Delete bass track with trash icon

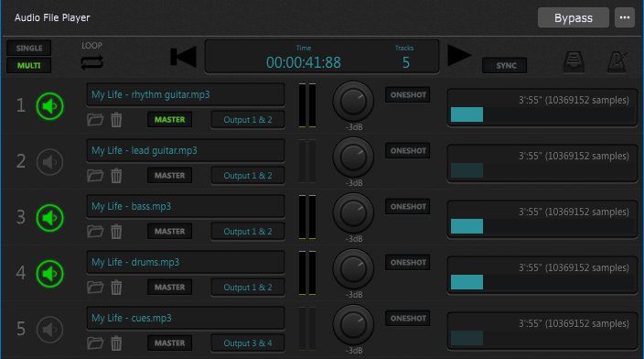click(x=116, y=232)
